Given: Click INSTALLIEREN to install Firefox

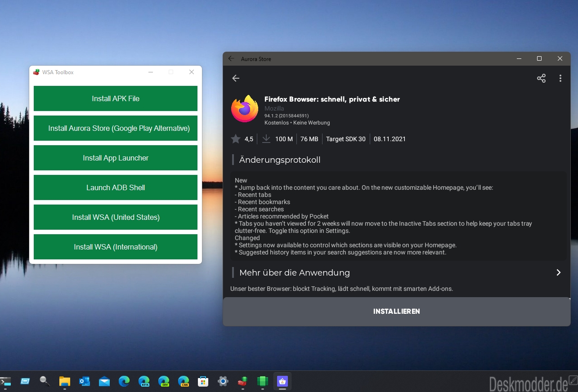Looking at the screenshot, I should 397,311.
